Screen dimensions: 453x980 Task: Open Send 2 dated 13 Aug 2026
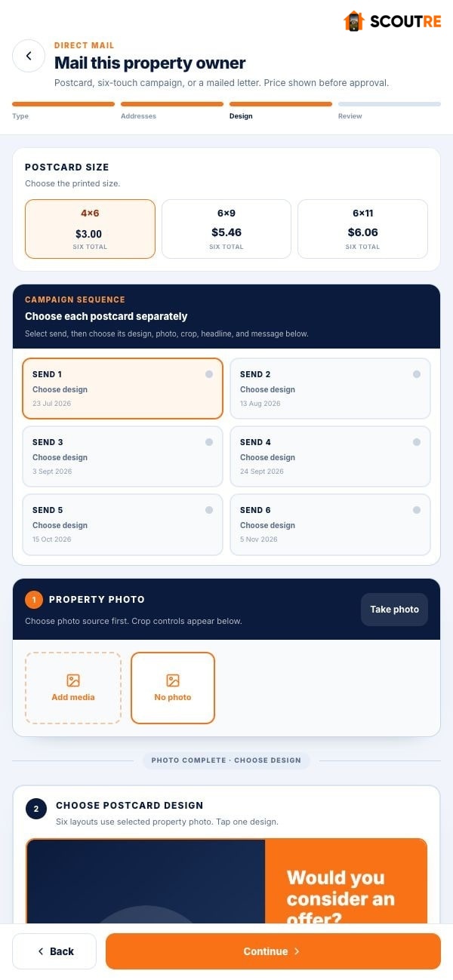(330, 389)
